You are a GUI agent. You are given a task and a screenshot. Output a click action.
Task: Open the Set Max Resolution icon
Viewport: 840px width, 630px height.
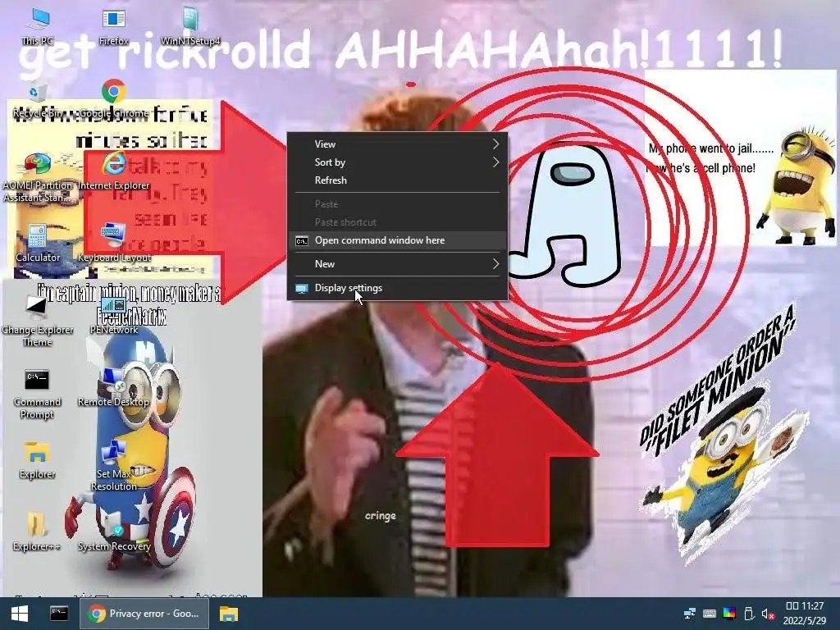pyautogui.click(x=113, y=465)
